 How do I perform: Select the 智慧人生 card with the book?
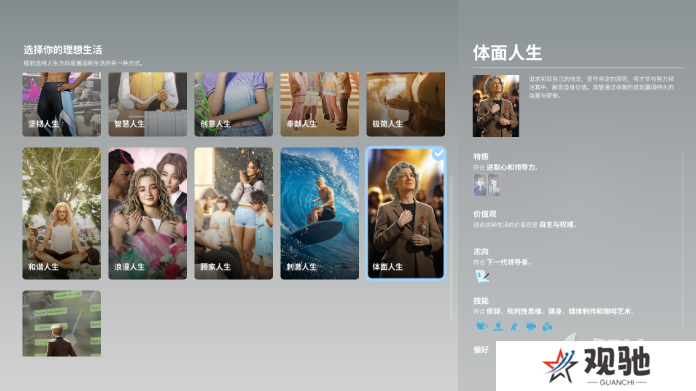[147, 104]
